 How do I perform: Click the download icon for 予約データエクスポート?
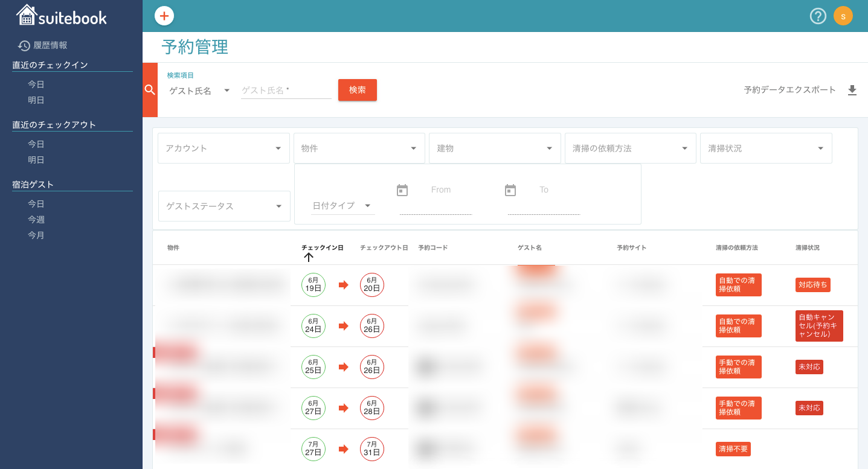(x=852, y=90)
